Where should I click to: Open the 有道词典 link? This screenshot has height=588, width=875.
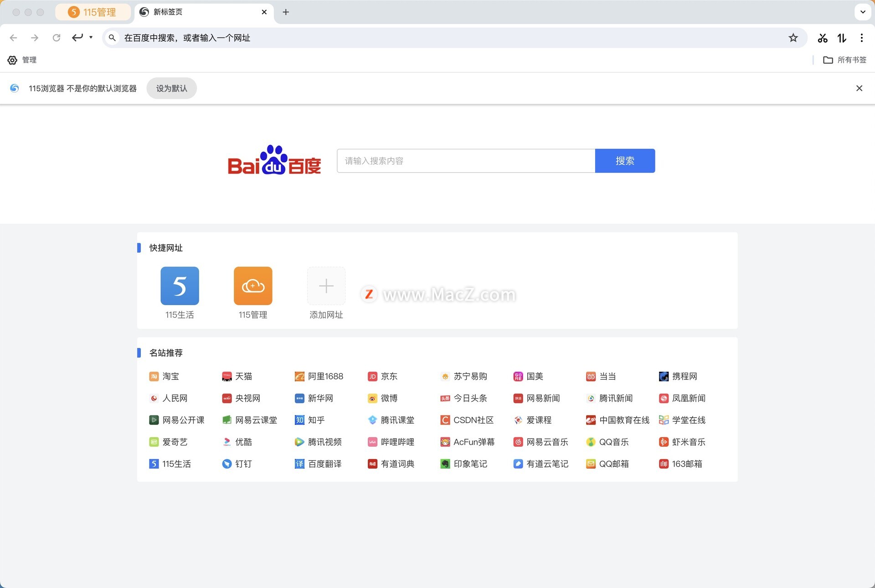(391, 464)
